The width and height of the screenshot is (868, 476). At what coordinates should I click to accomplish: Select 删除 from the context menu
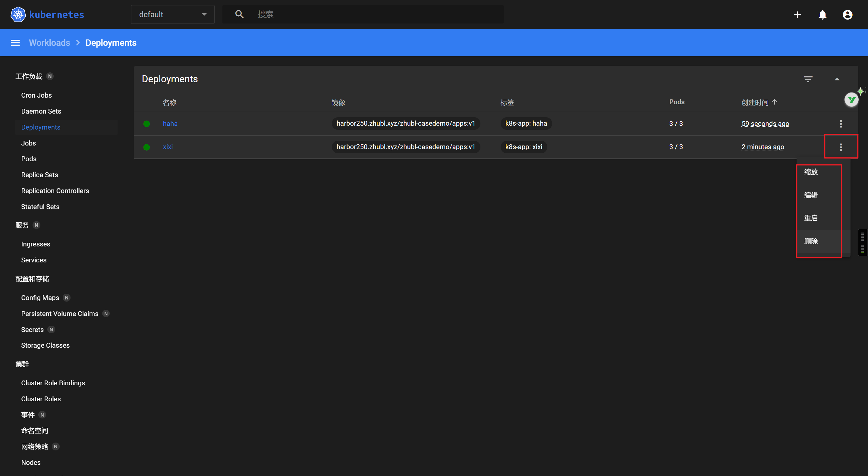tap(811, 241)
